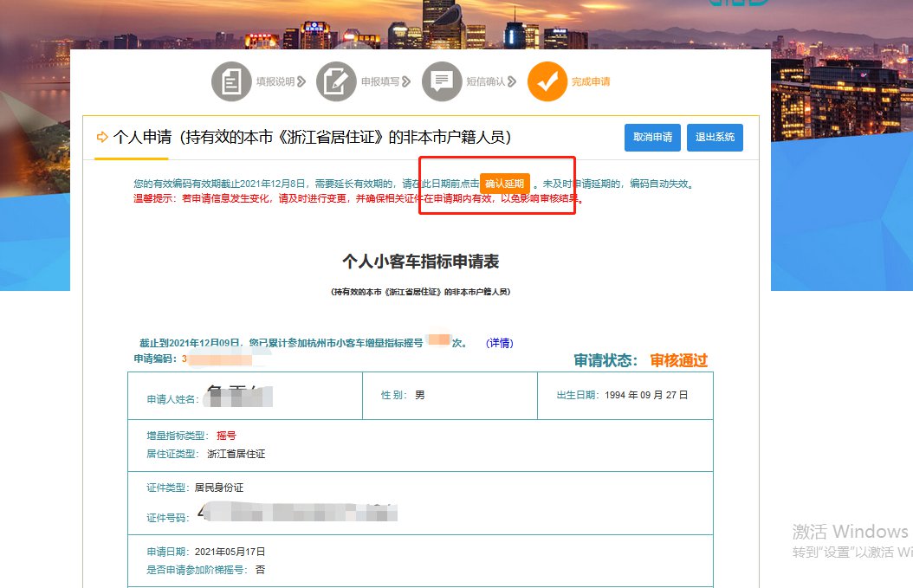Click the 个人小客车指标申请表 form title

pos(420,262)
